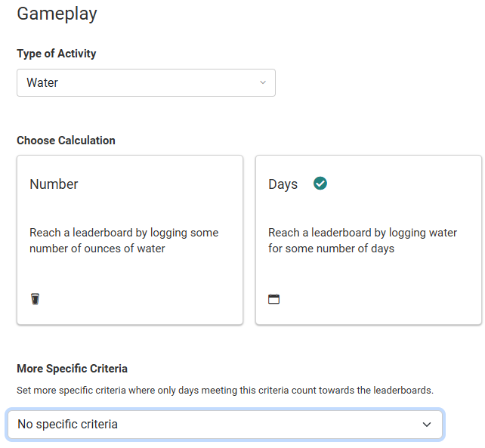Click the logging water for days description
Image resolution: width=485 pixels, height=448 pixels.
(363, 240)
